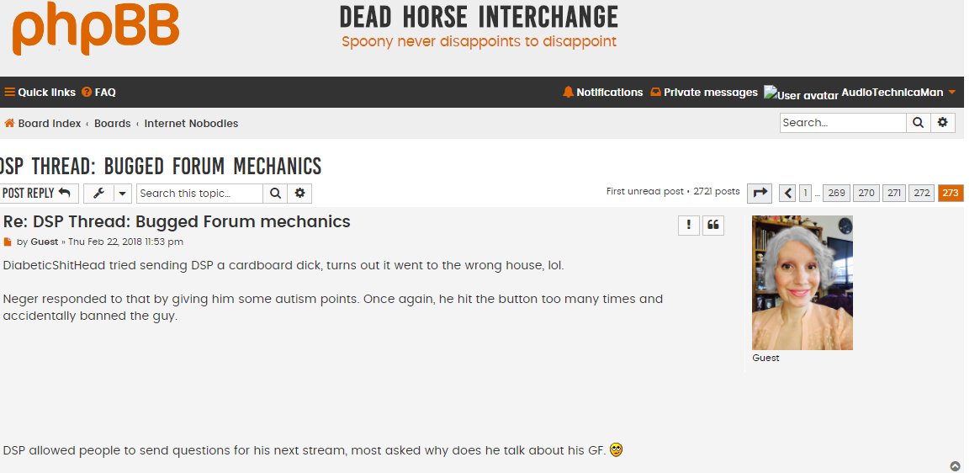Open advanced search gear in header
This screenshot has width=980, height=473.
point(943,123)
